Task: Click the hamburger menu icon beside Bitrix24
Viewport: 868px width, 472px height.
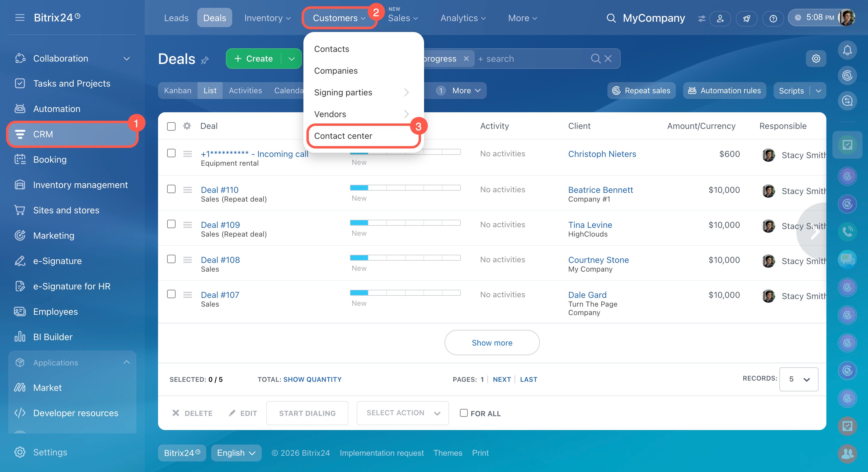Action: 20,18
